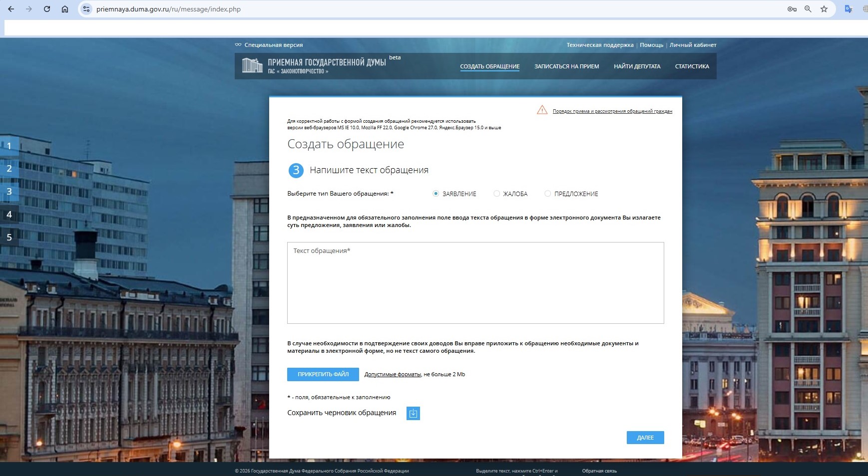Open Допустимые форматы link
868x476 pixels.
pos(393,374)
